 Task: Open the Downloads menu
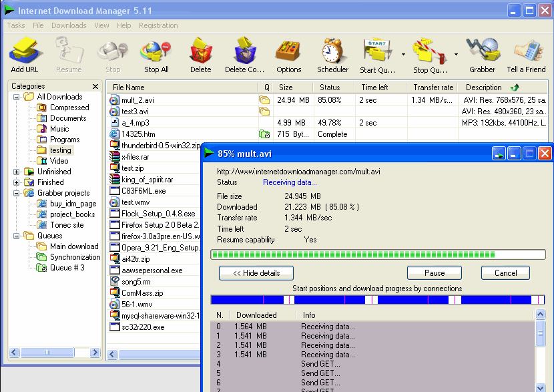pos(69,25)
